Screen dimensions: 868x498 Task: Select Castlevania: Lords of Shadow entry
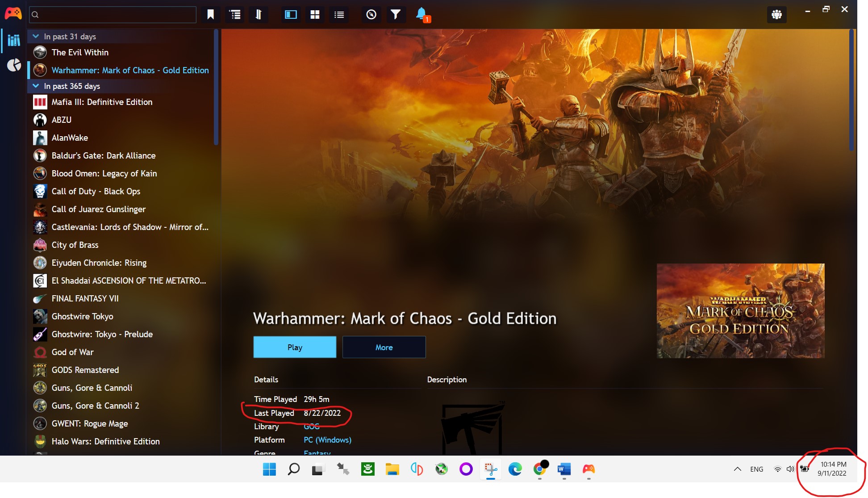coord(121,227)
